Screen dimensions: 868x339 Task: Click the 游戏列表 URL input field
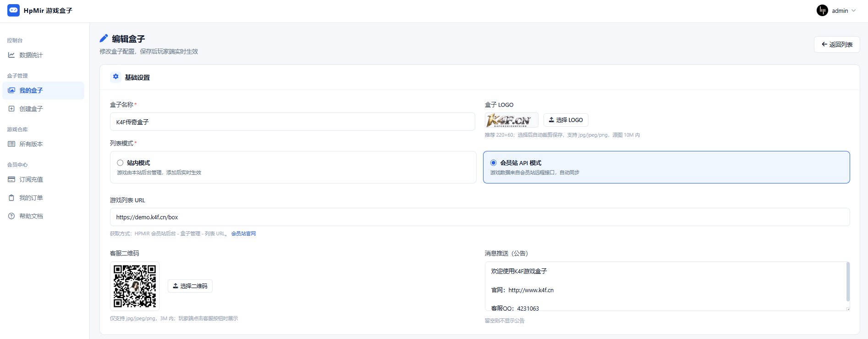(x=480, y=217)
